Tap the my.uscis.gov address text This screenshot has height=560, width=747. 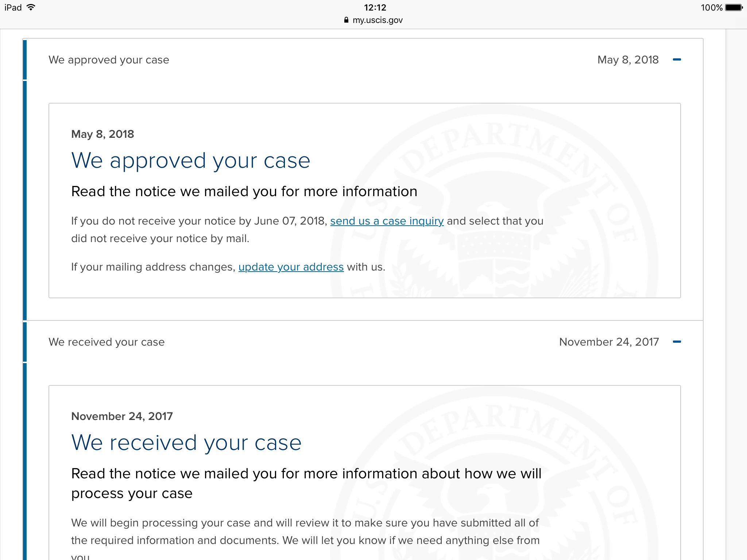(378, 20)
